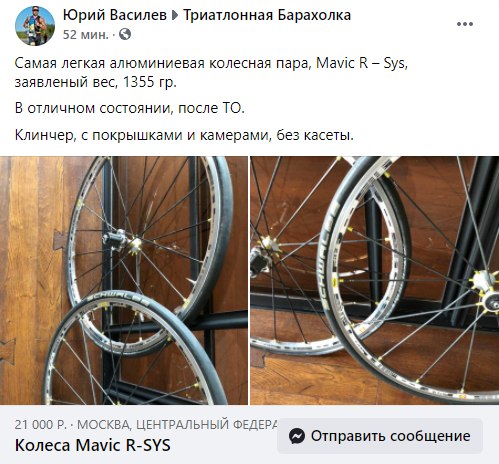
Task: Open the Триатлонная Барахолка group link
Action: (267, 15)
